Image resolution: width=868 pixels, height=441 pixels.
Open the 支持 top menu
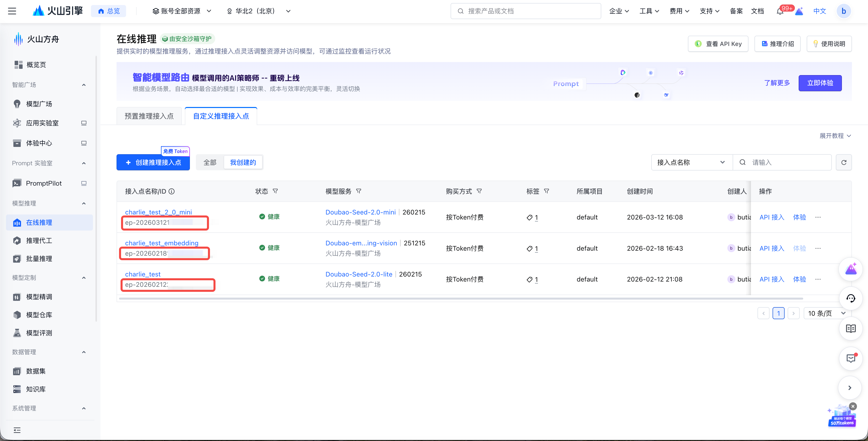click(x=709, y=11)
